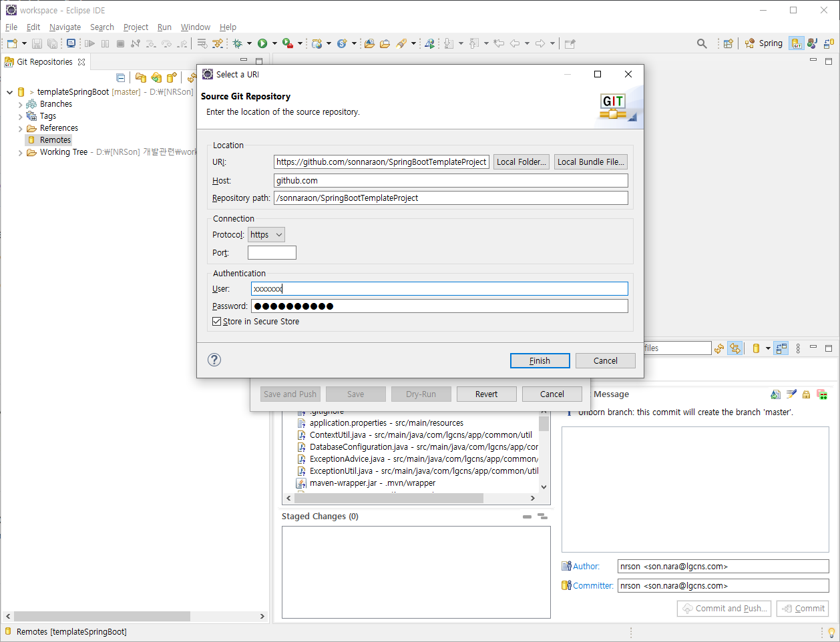Click the Run Last Tool coverage icon
This screenshot has width=840, height=642.
(287, 43)
